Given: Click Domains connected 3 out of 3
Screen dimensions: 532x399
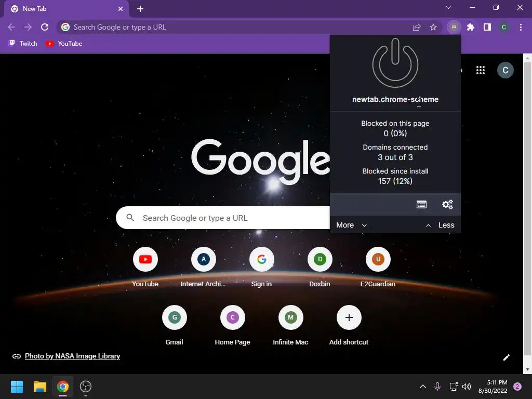Looking at the screenshot, I should 395,152.
